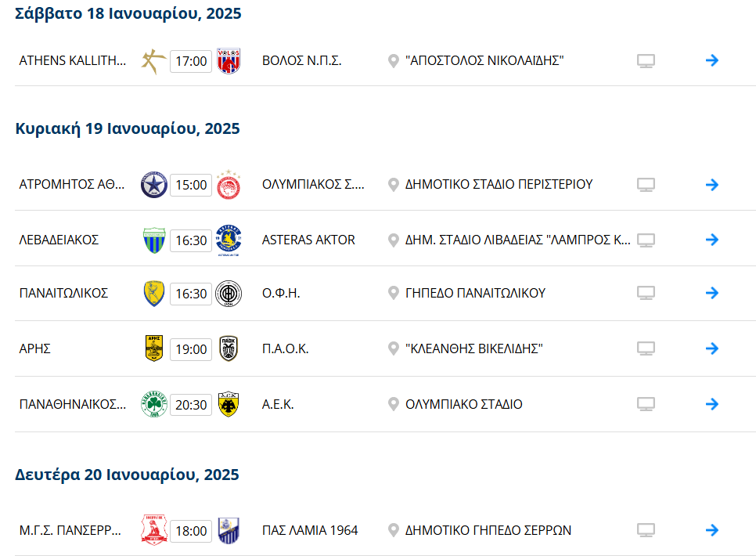Image resolution: width=756 pixels, height=556 pixels.
Task: Click the ΑΡΗΣ team name
Action: 34,348
